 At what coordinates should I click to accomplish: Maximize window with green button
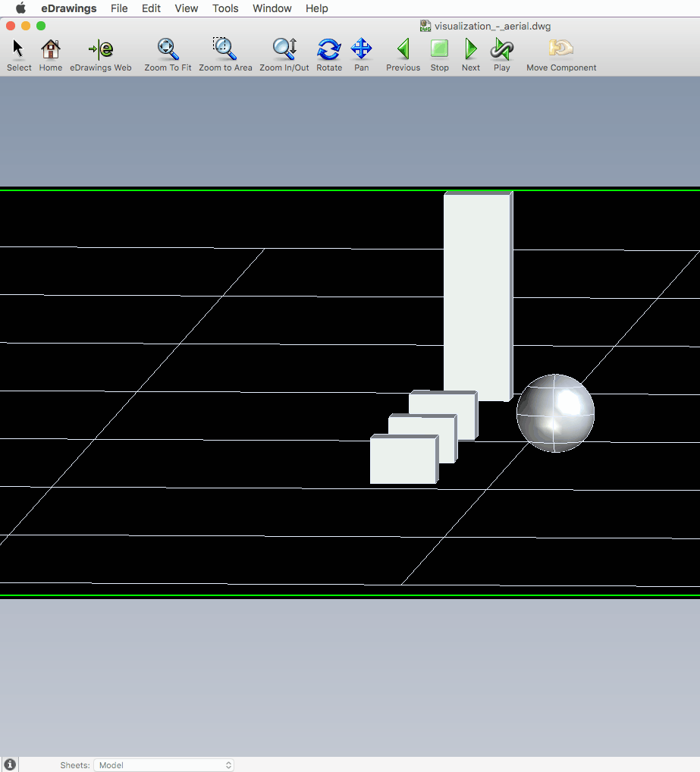tap(41, 26)
